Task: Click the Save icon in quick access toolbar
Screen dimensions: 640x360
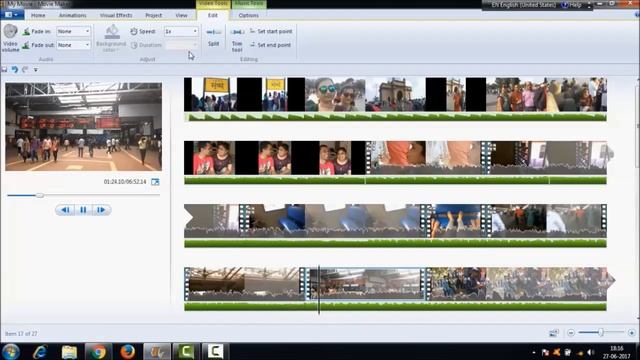Action: pos(4,70)
